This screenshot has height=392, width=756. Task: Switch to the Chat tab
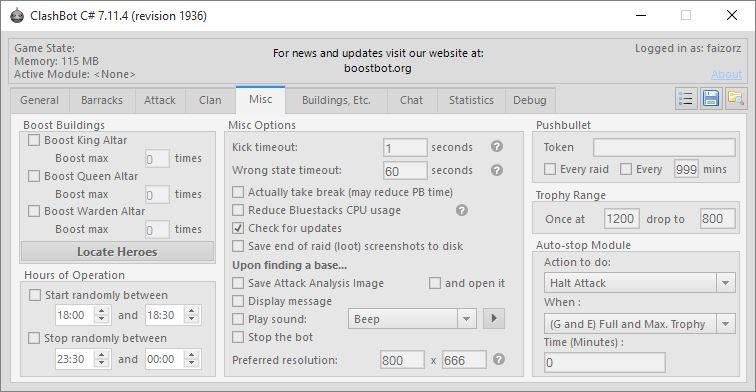tap(411, 100)
